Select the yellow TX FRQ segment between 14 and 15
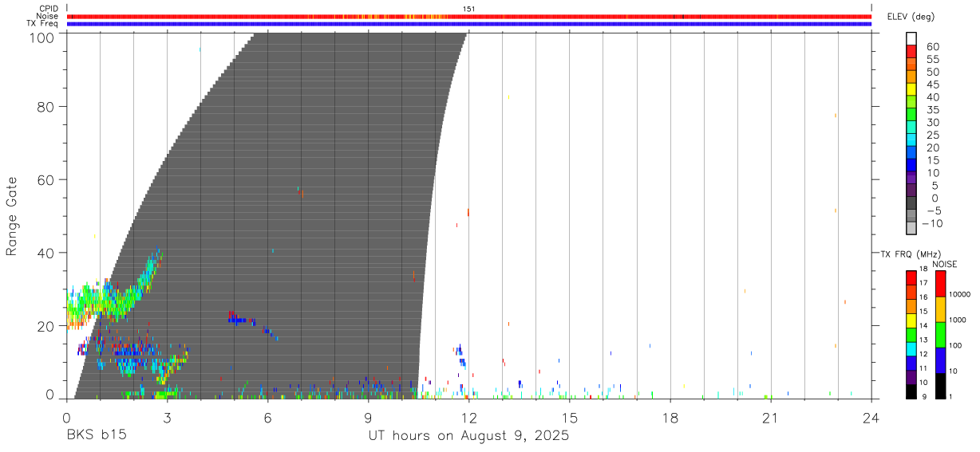Image resolution: width=980 pixels, height=452 pixels. (911, 320)
